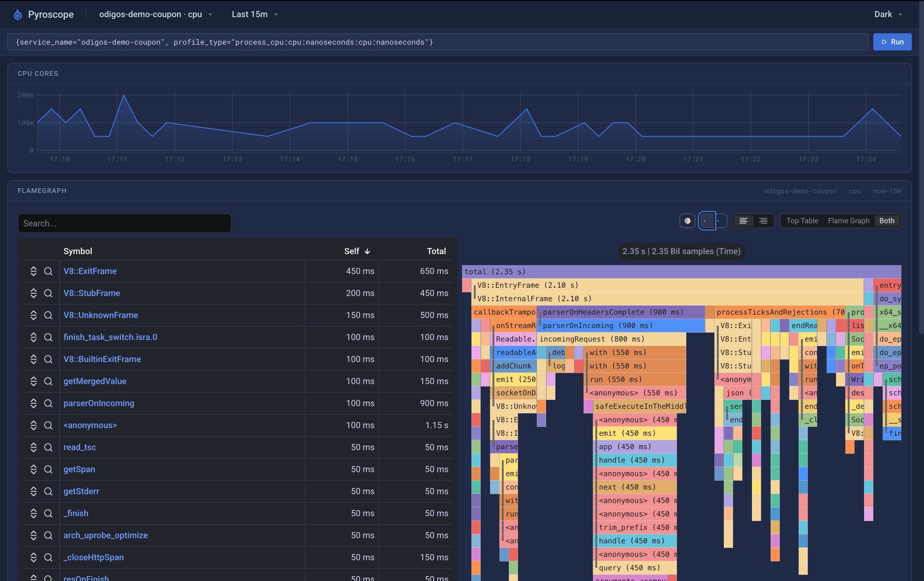Viewport: 924px width, 581px height.
Task: Click the up-down arrows icon for getMergedValue row
Action: [33, 381]
